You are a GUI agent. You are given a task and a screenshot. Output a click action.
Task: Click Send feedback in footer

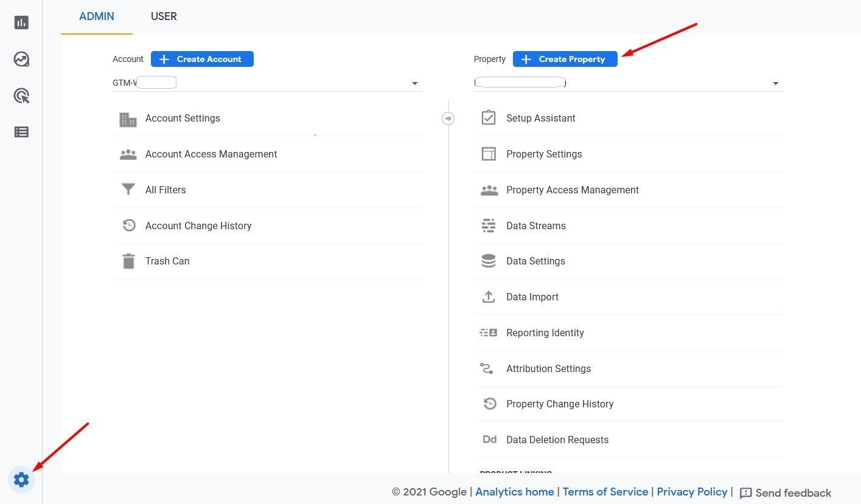tap(785, 492)
